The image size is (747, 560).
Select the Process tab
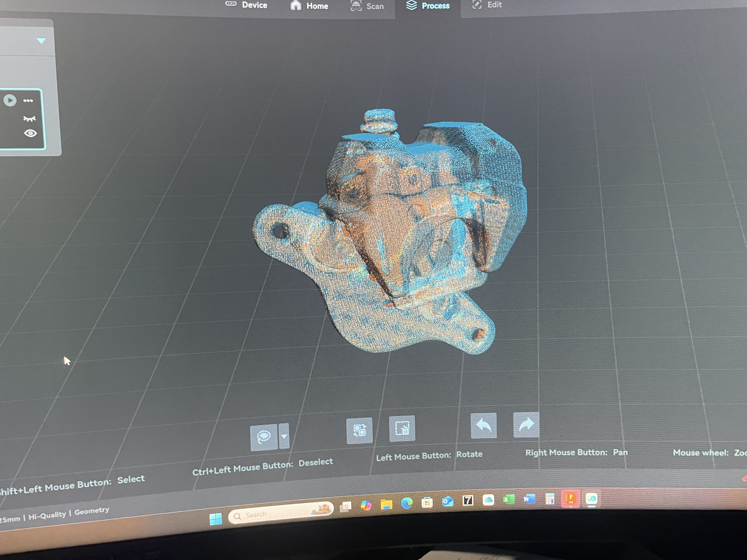click(x=427, y=6)
